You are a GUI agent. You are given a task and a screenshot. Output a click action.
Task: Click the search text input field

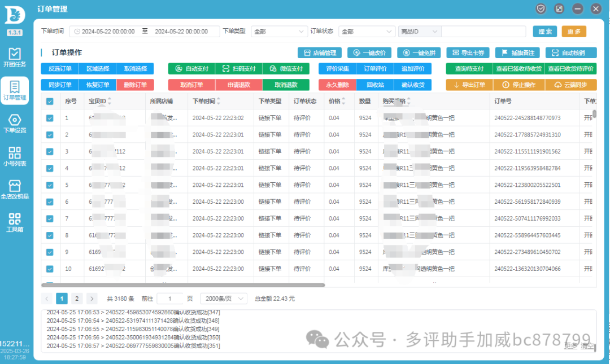coord(483,32)
